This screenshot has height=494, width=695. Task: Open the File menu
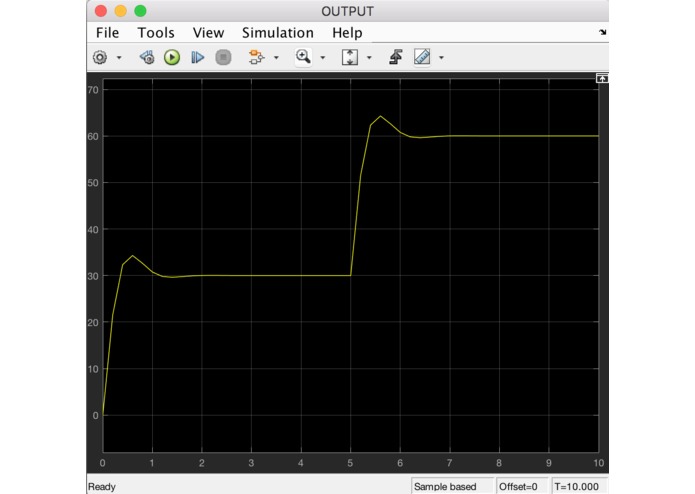click(x=107, y=33)
